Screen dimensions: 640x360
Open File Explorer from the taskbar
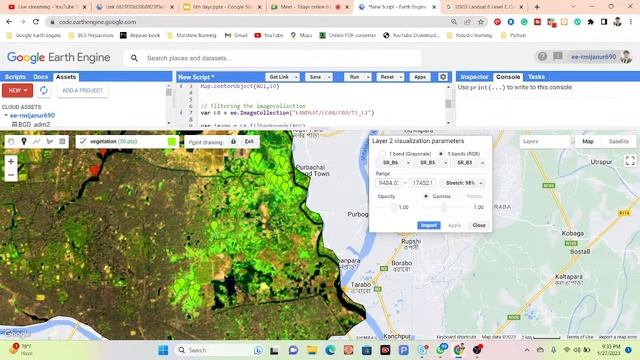coord(312,350)
